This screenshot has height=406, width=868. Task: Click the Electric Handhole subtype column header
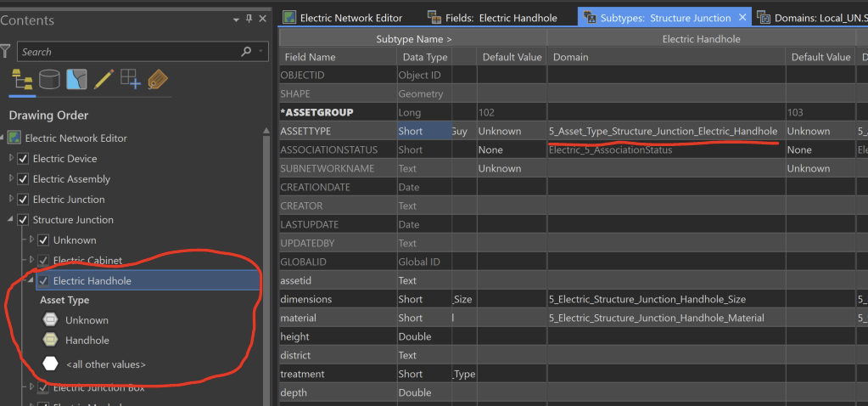pos(701,39)
